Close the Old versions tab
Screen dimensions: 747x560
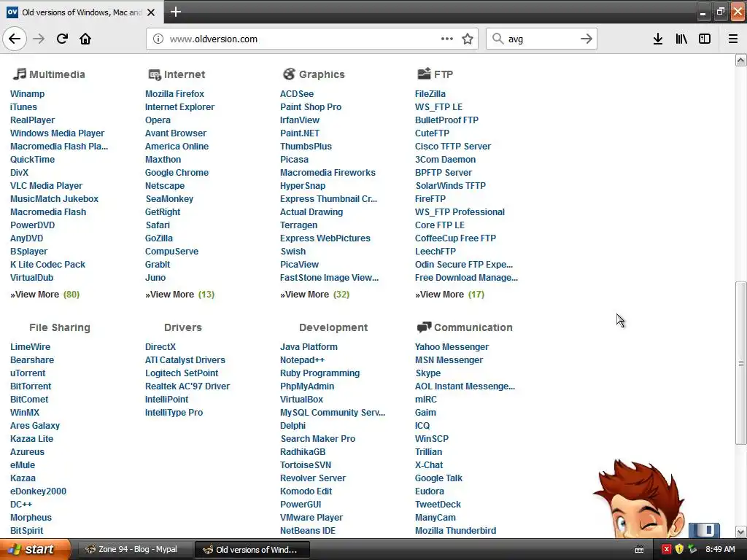[151, 12]
